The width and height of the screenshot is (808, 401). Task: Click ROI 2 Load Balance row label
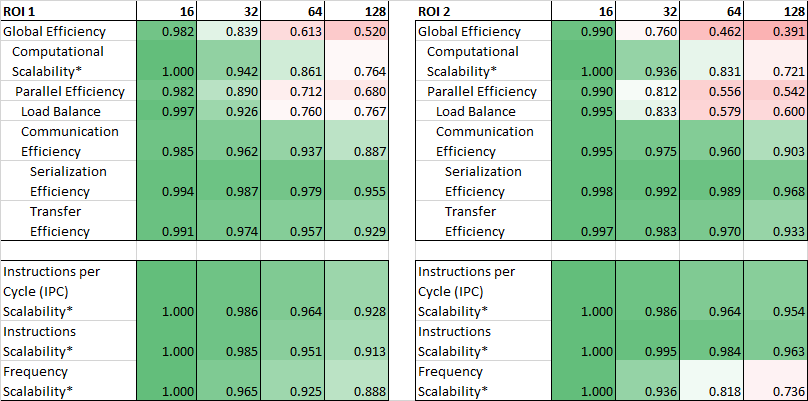tap(476, 111)
